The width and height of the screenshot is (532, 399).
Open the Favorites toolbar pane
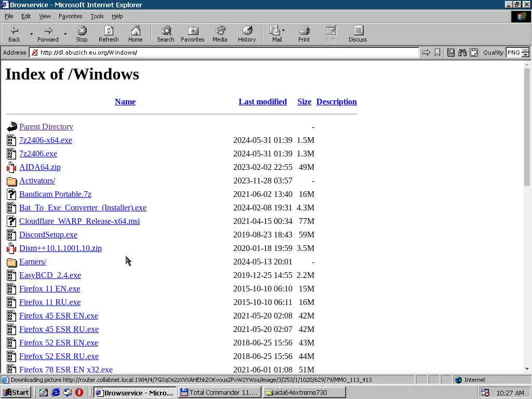192,34
